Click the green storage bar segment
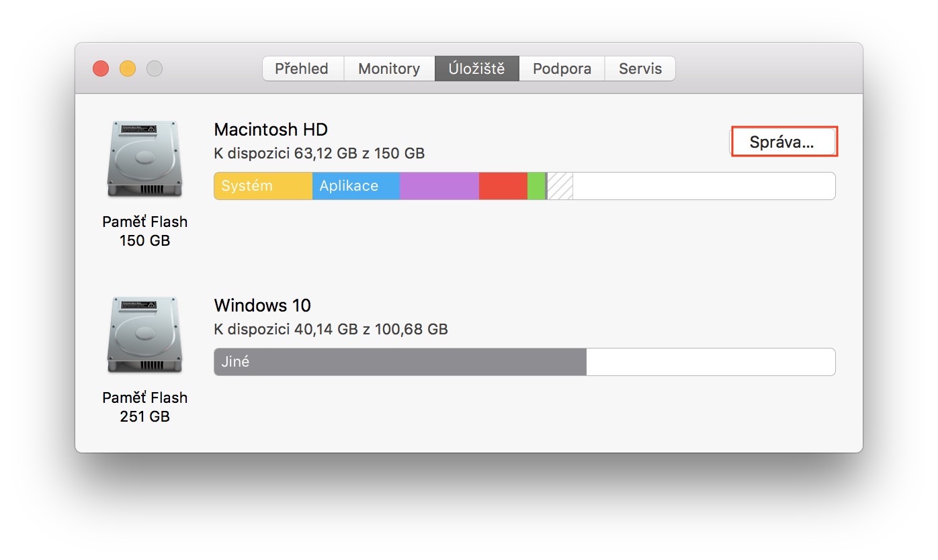The width and height of the screenshot is (938, 560). [x=536, y=186]
